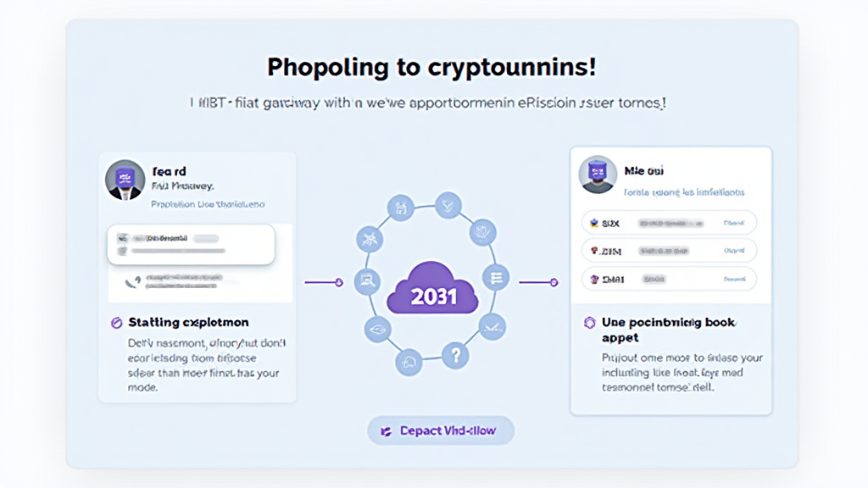Screen dimensions: 868x488
Task: Click the right purple connector dot
Action: click(554, 283)
